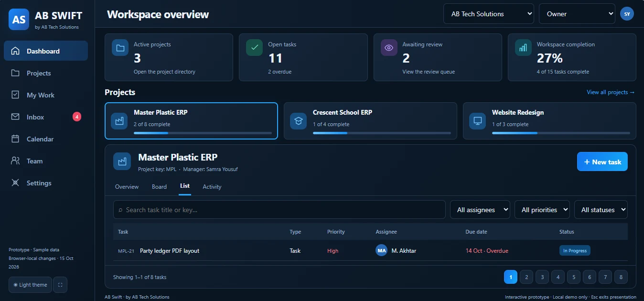Expand the Owner role dropdown
644x301 pixels.
pyautogui.click(x=577, y=14)
